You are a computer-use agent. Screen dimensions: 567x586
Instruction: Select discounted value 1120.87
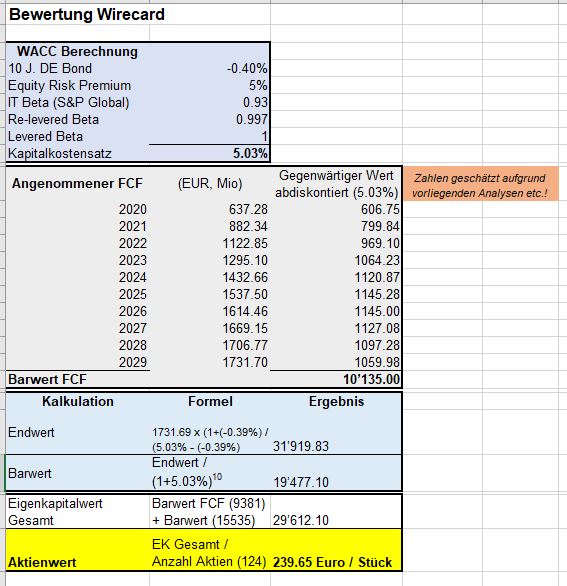pyautogui.click(x=377, y=277)
